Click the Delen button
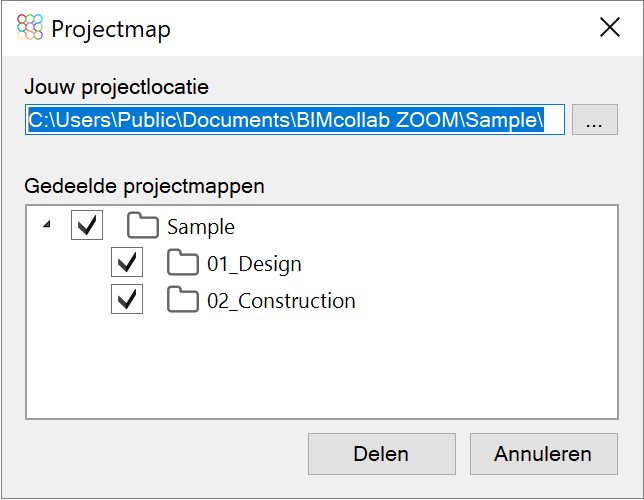The image size is (644, 500). [382, 454]
